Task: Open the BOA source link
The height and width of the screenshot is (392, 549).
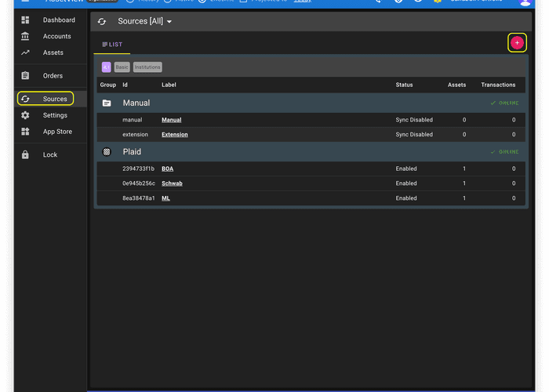Action: pyautogui.click(x=167, y=169)
